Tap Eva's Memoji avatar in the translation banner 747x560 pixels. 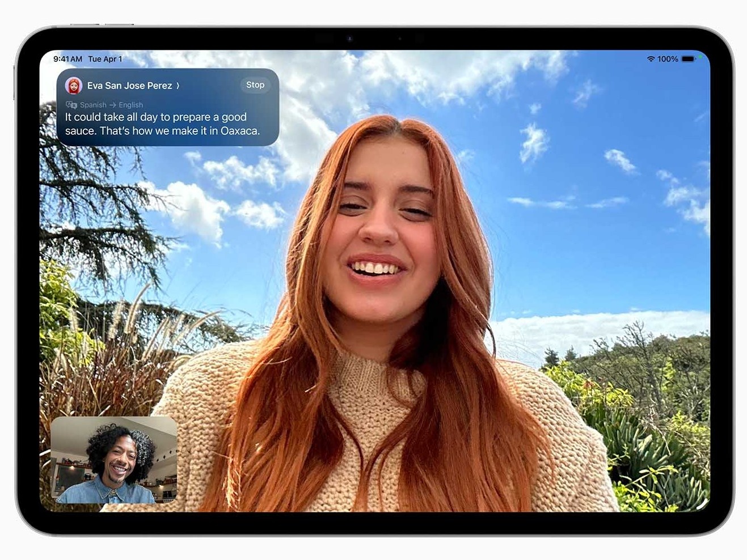[x=74, y=86]
